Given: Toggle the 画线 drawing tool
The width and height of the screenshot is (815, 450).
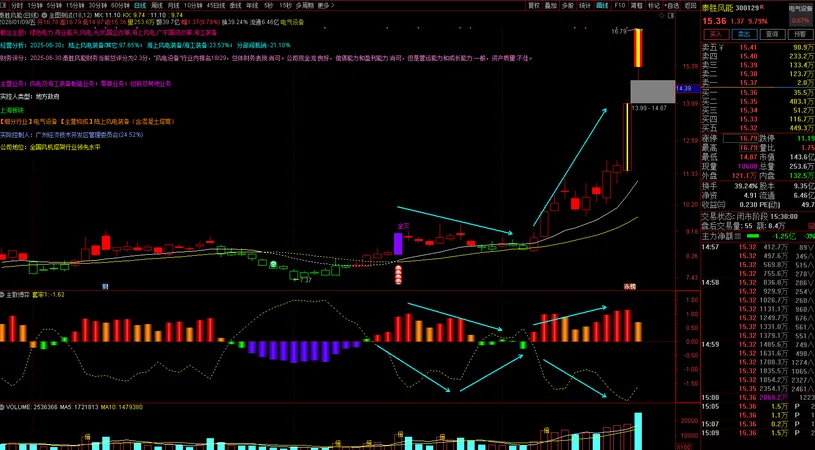Looking at the screenshot, I should pos(602,5).
